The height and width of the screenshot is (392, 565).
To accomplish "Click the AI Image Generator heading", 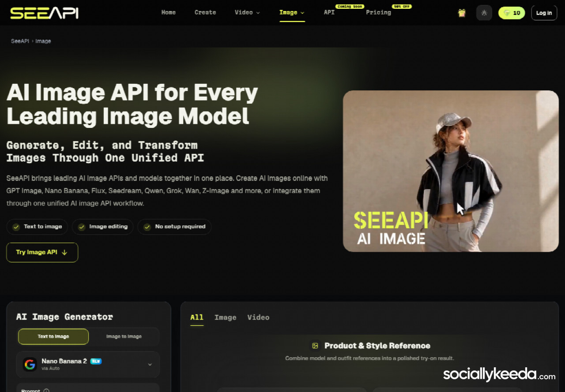I will (64, 317).
